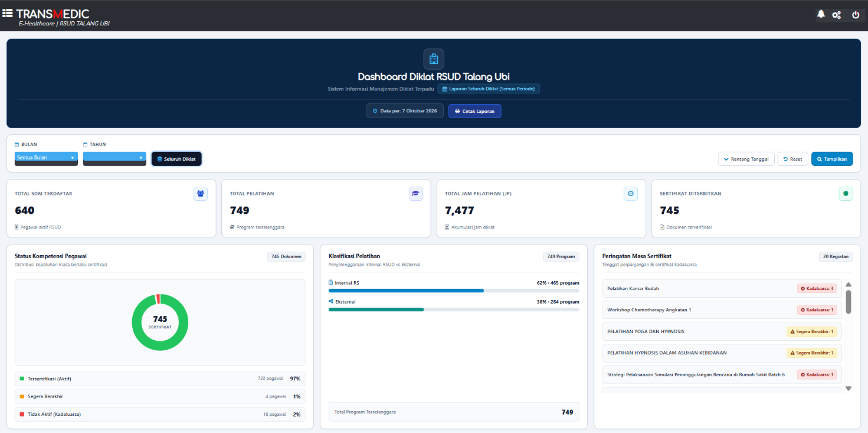Click the power logout icon
Image resolution: width=868 pixels, height=433 pixels.
856,15
